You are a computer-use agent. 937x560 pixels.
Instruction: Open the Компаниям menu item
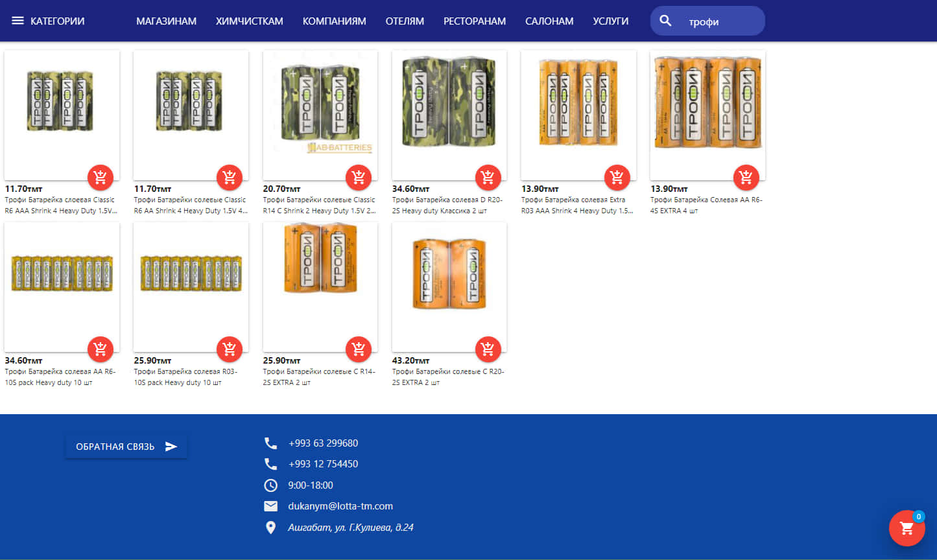coord(334,21)
